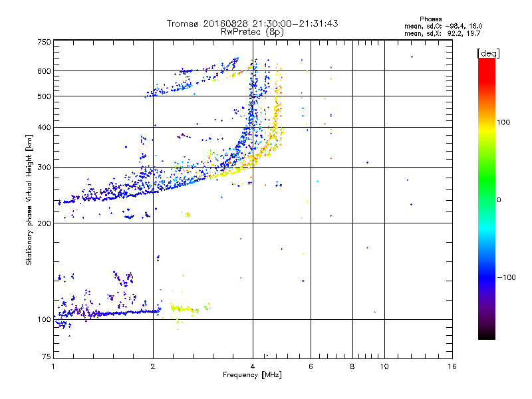The width and height of the screenshot is (532, 399).
Task: Click the x-axis tick label '1'
Action: (x=53, y=366)
